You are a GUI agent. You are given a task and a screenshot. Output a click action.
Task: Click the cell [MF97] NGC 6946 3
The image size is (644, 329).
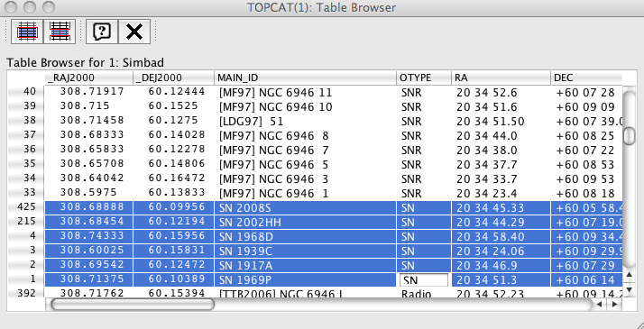coord(305,178)
